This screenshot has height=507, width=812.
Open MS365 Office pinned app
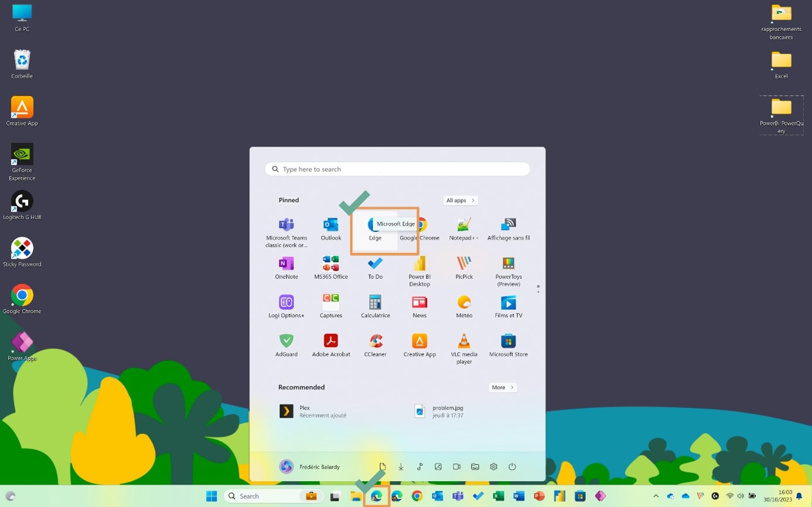331,268
